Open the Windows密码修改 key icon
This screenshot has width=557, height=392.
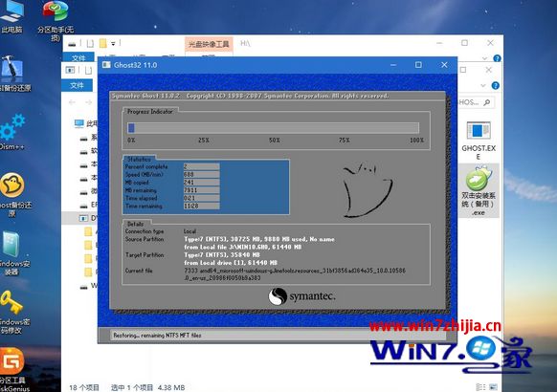13,313
